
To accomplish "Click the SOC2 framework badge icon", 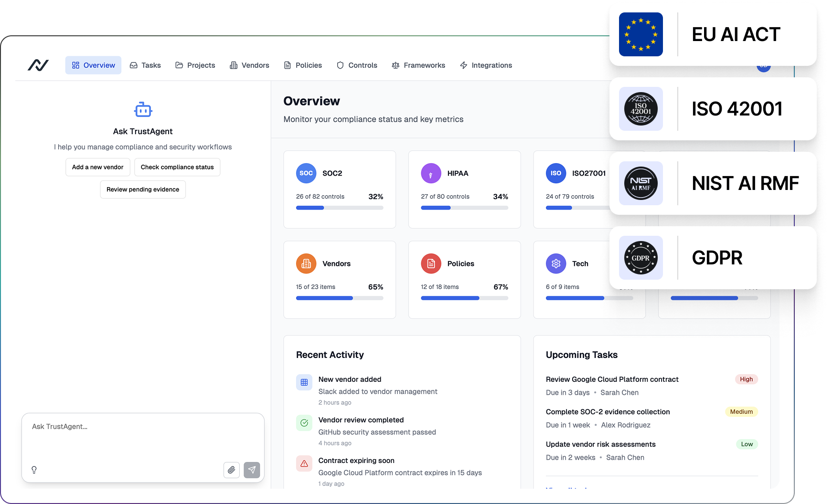I will (x=306, y=173).
